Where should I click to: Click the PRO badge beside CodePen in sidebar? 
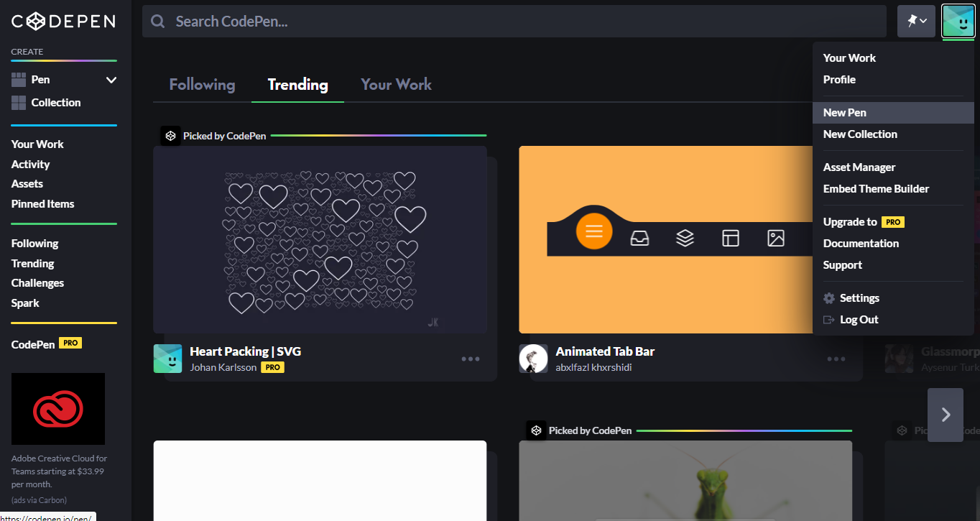coord(70,344)
